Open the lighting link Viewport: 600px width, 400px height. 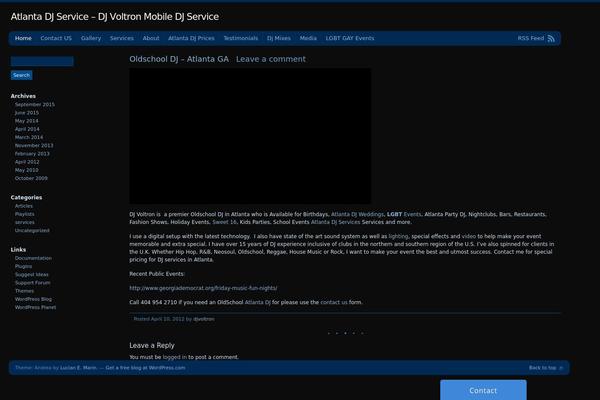click(398, 237)
